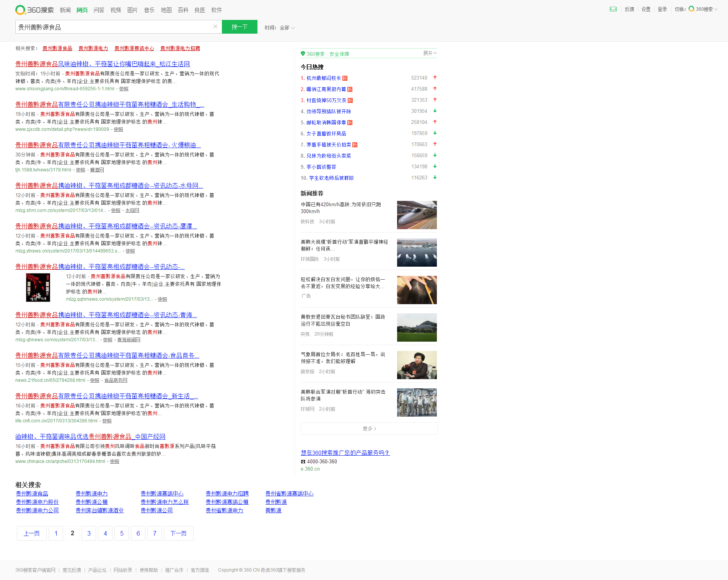Click the 水母网 source link
The width and height of the screenshot is (728, 580).
132,210
